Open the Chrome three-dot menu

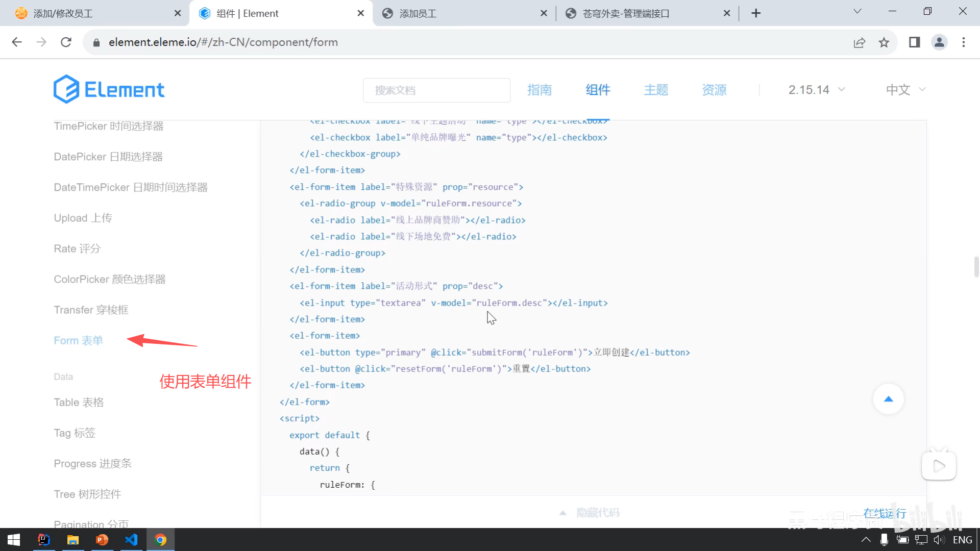(963, 42)
